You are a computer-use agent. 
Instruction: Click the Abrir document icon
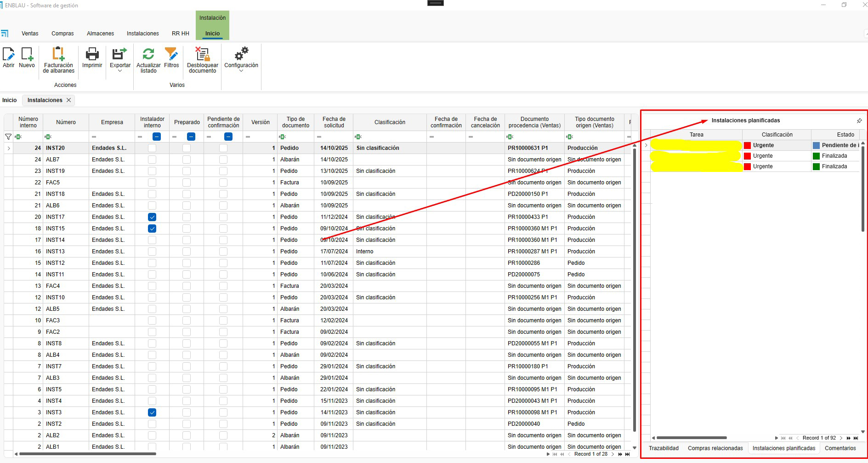8,55
